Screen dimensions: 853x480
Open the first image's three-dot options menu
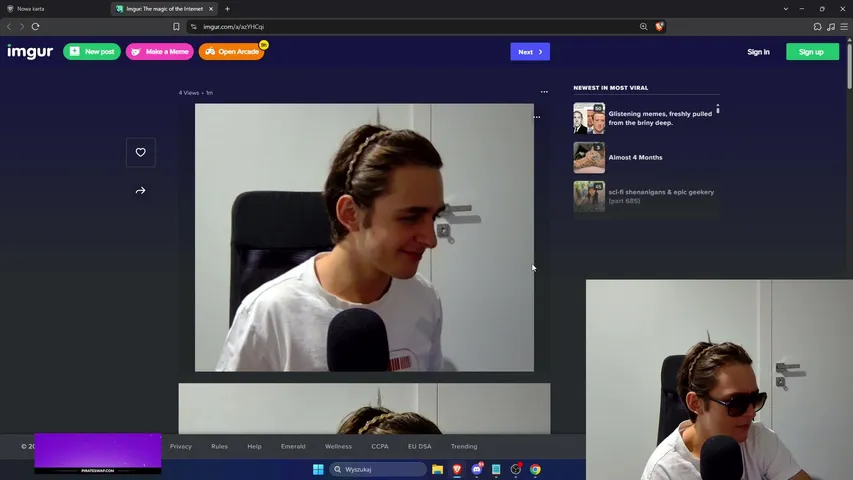(x=537, y=117)
